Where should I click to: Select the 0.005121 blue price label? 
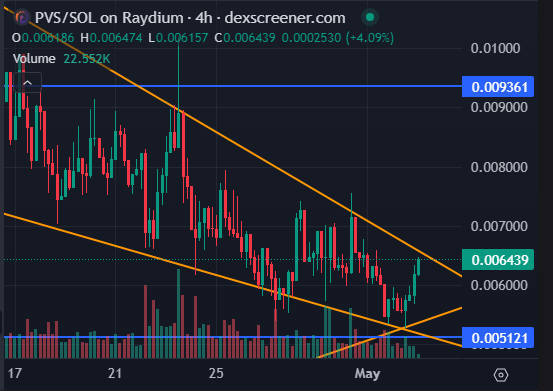click(498, 338)
